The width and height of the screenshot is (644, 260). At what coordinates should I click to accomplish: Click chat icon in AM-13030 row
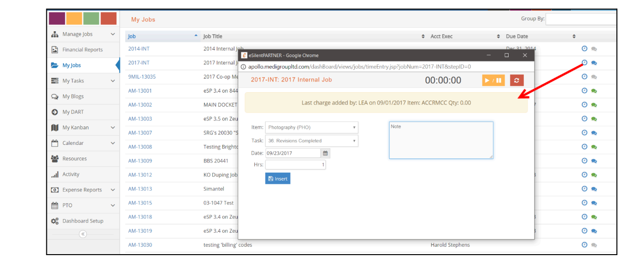tap(594, 245)
